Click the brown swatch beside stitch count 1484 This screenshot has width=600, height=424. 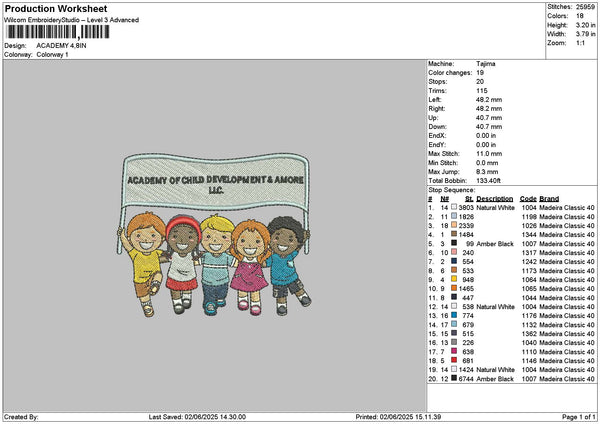[454, 234]
